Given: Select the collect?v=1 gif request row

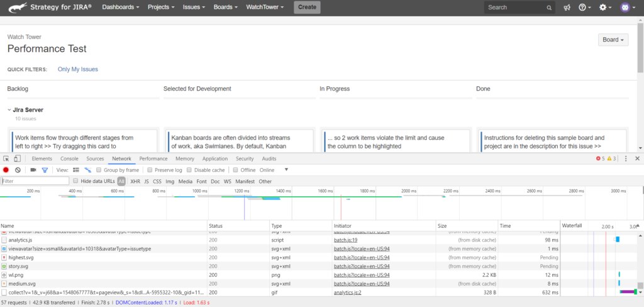Looking at the screenshot, I should pos(280,293).
